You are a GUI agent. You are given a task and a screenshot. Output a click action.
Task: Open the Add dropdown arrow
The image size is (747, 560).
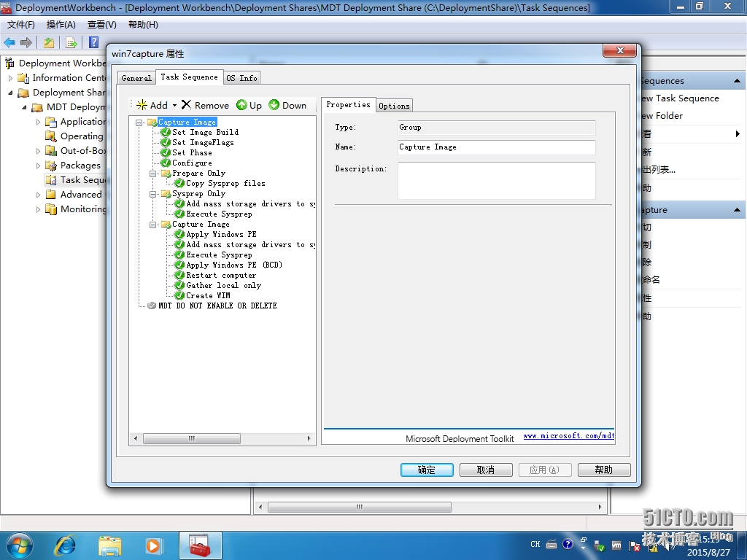click(x=175, y=105)
